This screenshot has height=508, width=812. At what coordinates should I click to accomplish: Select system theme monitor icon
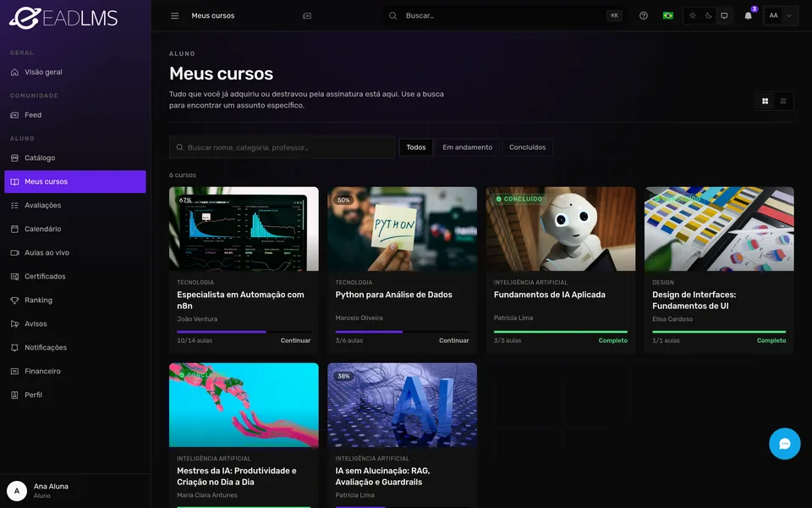[724, 15]
